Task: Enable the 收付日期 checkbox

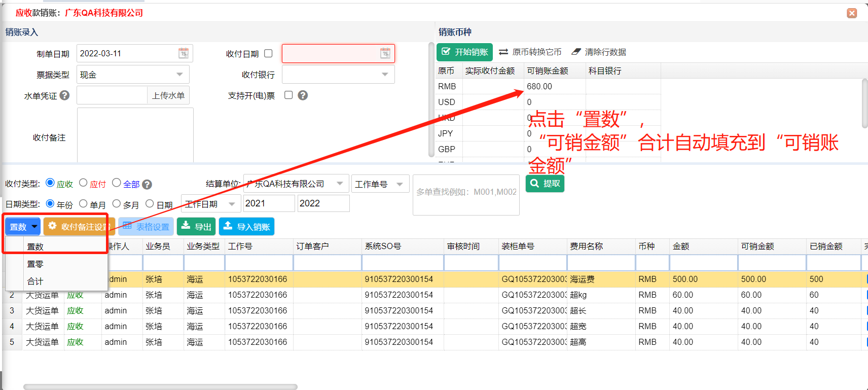Action: click(x=269, y=53)
